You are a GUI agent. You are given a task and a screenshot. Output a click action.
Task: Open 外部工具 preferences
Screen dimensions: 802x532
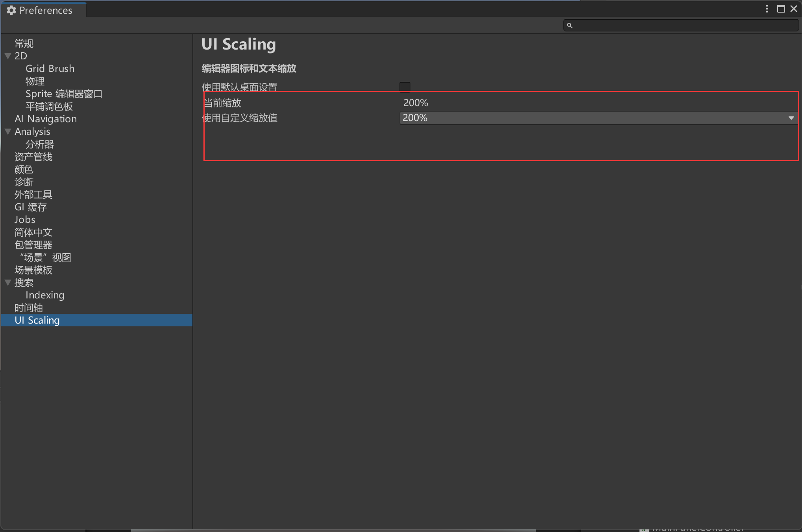pos(33,195)
